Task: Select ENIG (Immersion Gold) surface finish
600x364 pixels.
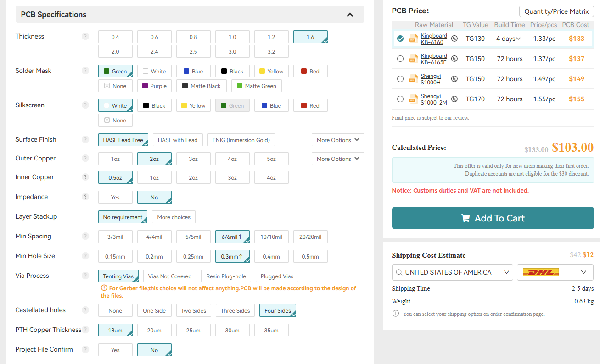Action: point(241,140)
